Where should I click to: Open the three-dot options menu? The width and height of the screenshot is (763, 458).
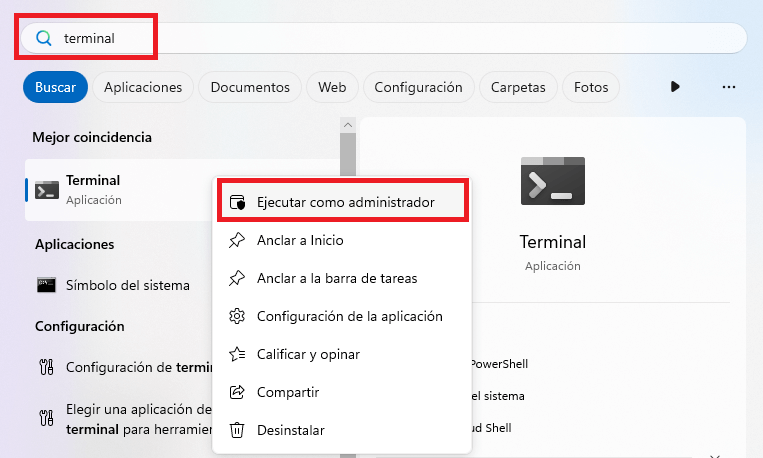[729, 87]
